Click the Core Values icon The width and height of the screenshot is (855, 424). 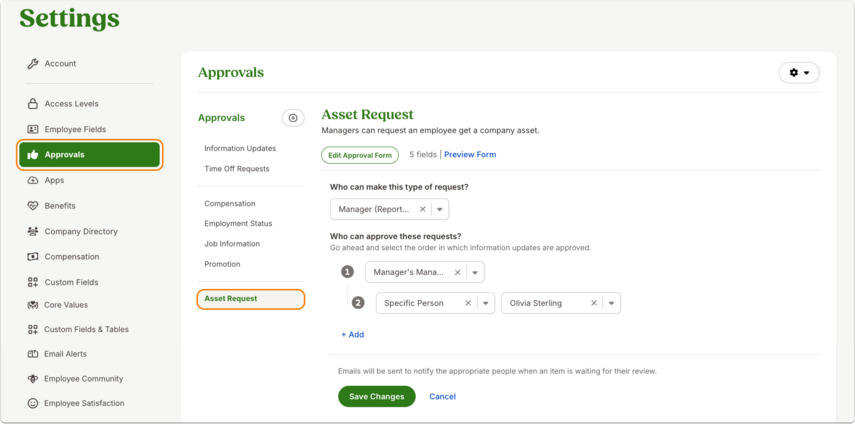[32, 305]
